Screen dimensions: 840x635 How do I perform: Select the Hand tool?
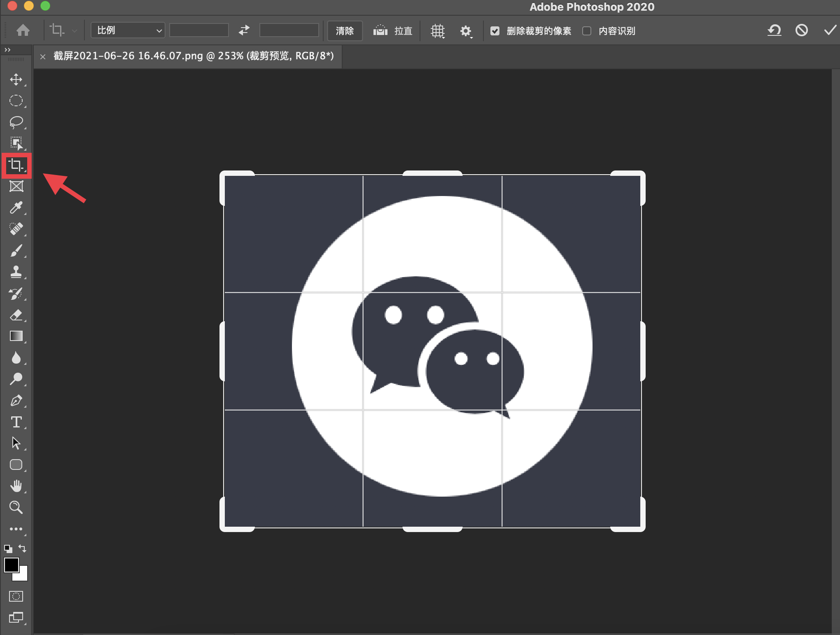click(16, 486)
